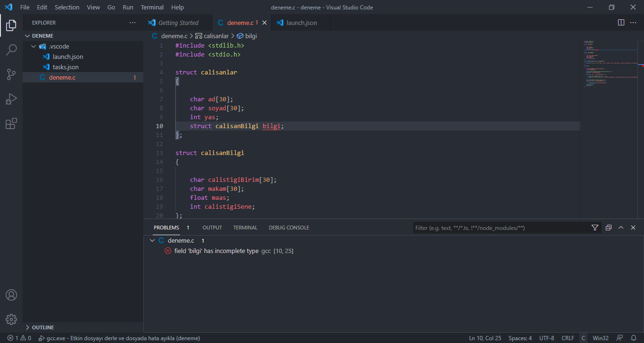Collapse the DENEME folder section

27,36
